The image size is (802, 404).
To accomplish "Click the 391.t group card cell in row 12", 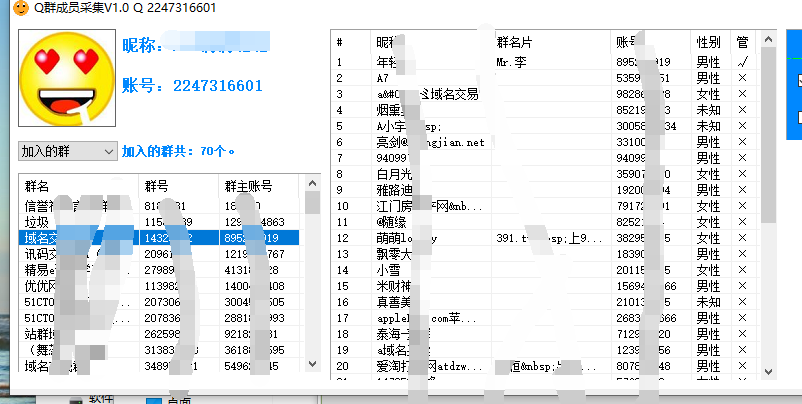I will [549, 238].
